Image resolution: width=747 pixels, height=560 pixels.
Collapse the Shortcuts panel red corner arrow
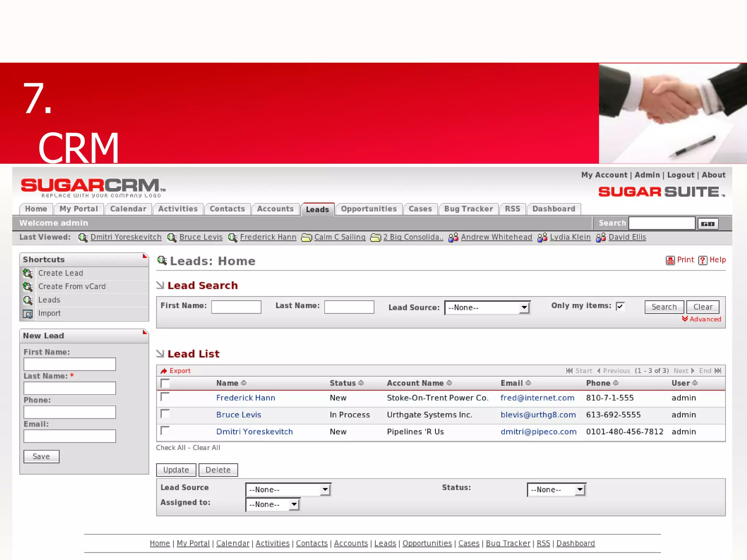coord(145,256)
